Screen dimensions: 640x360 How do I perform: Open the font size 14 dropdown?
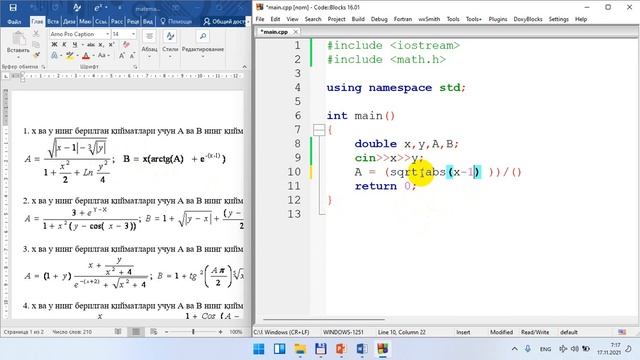click(133, 34)
